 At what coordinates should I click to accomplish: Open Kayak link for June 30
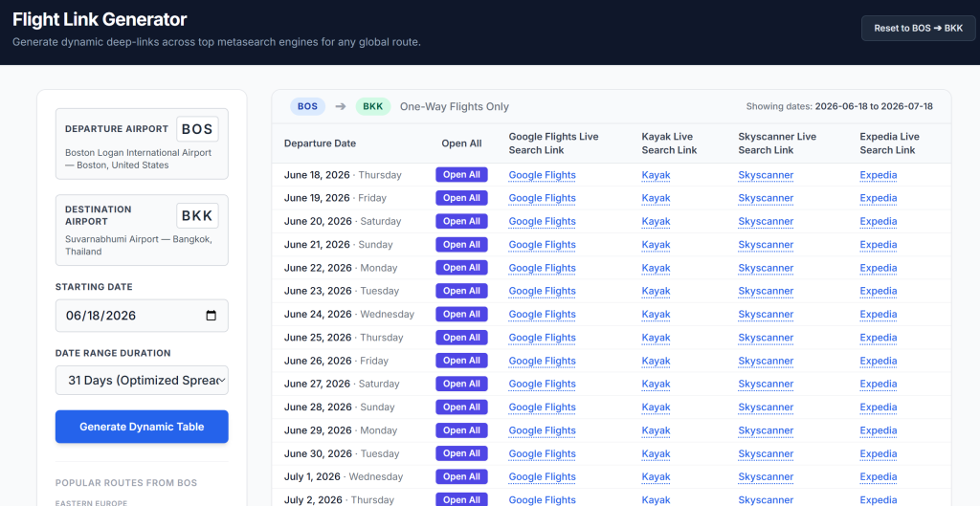click(x=656, y=453)
